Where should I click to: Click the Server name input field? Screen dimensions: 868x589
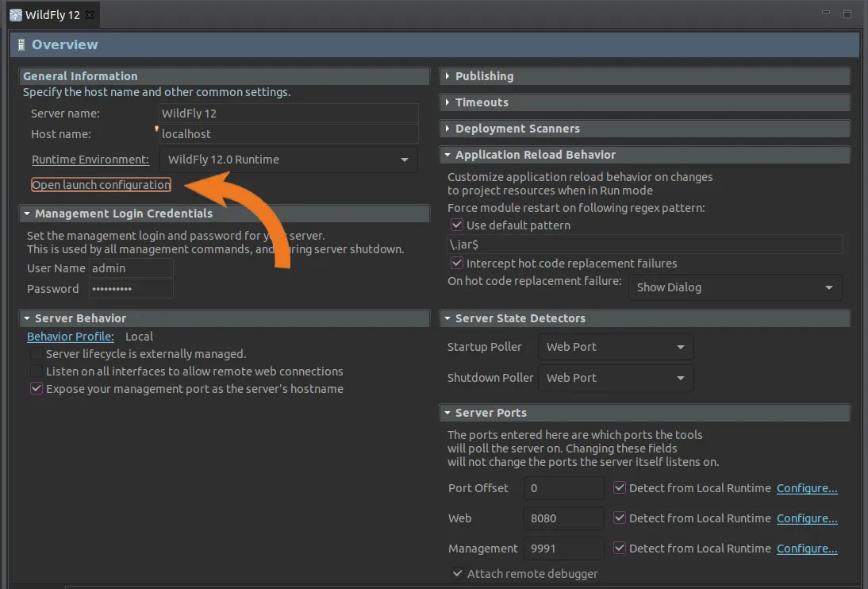point(289,113)
